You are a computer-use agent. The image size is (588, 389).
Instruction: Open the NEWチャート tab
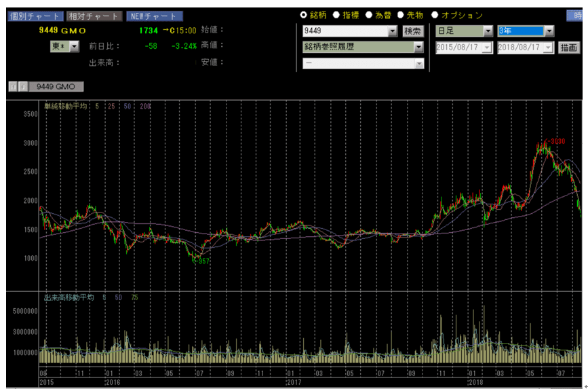pos(155,16)
